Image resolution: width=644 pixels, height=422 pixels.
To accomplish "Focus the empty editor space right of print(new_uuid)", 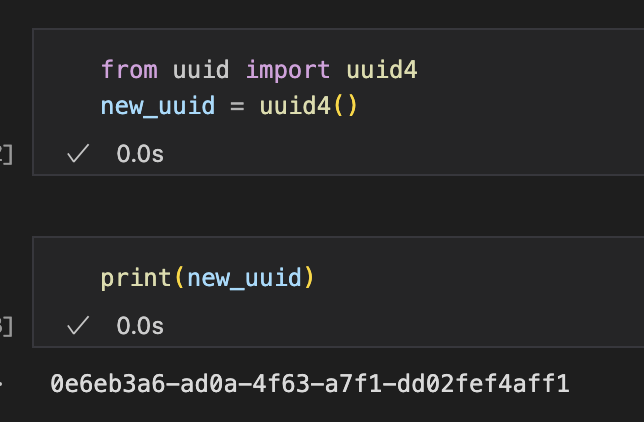I will 478,278.
